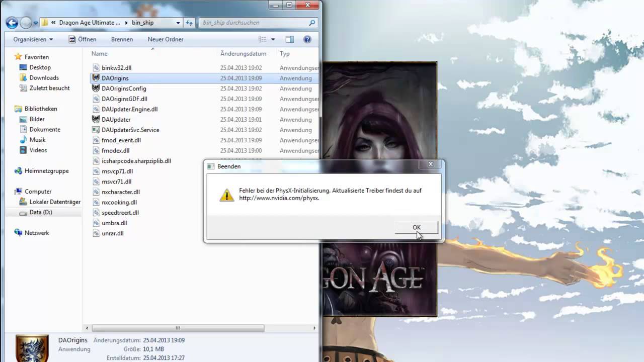
Task: Select icsharpcode.sharpziplib.dll file
Action: (x=136, y=161)
